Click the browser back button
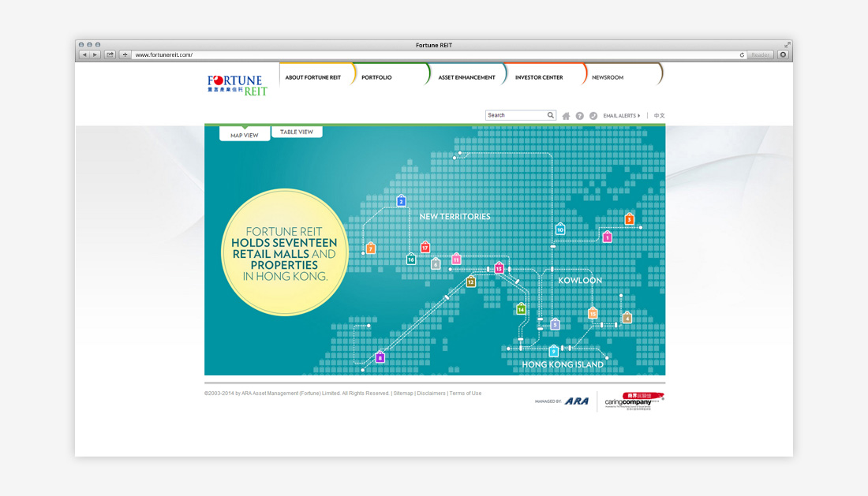Viewport: 868px width, 496px height. point(84,54)
